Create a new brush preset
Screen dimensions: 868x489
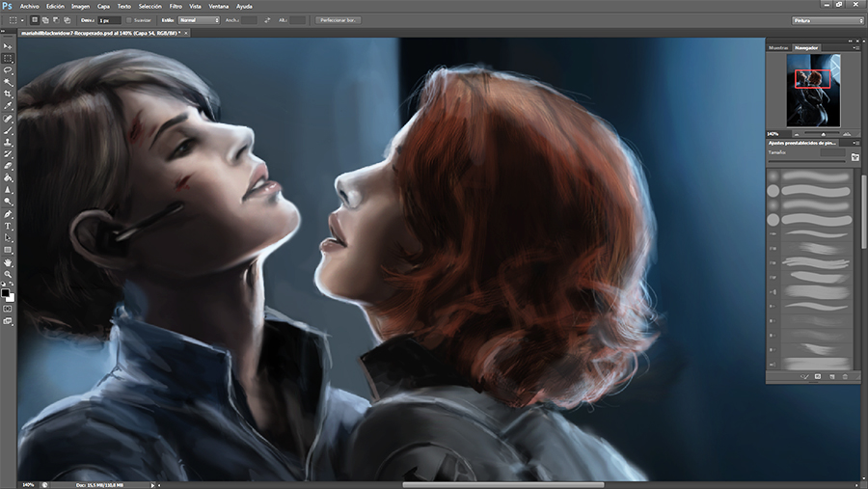pos(832,376)
